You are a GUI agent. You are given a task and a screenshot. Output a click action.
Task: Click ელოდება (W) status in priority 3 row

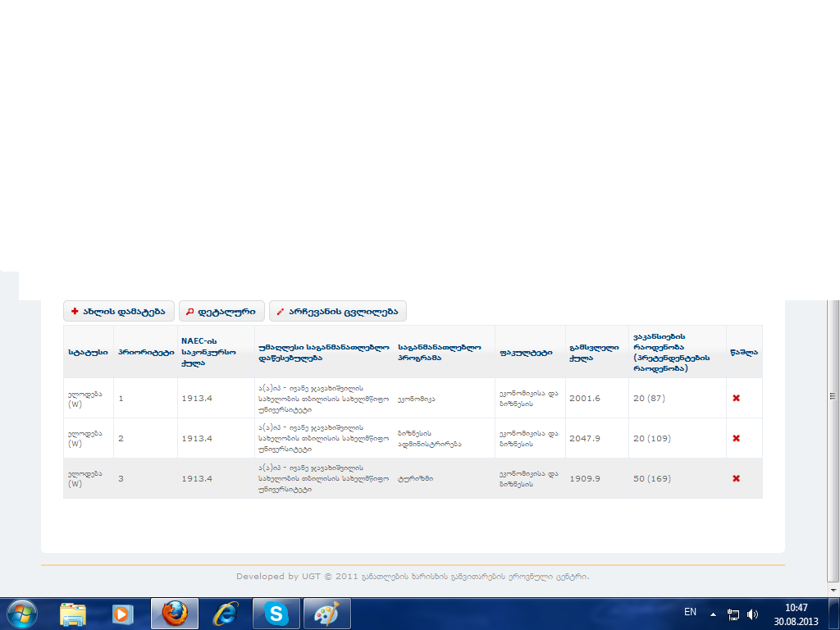pyautogui.click(x=85, y=478)
